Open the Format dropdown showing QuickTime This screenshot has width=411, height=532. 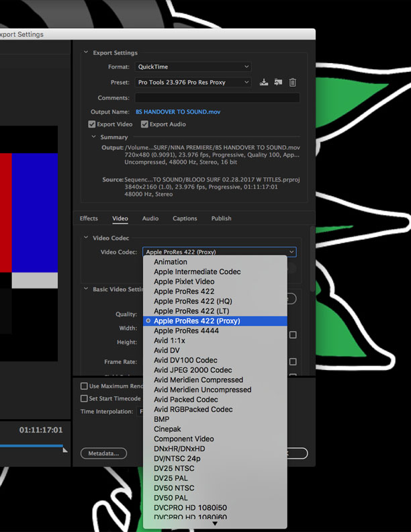coord(193,66)
